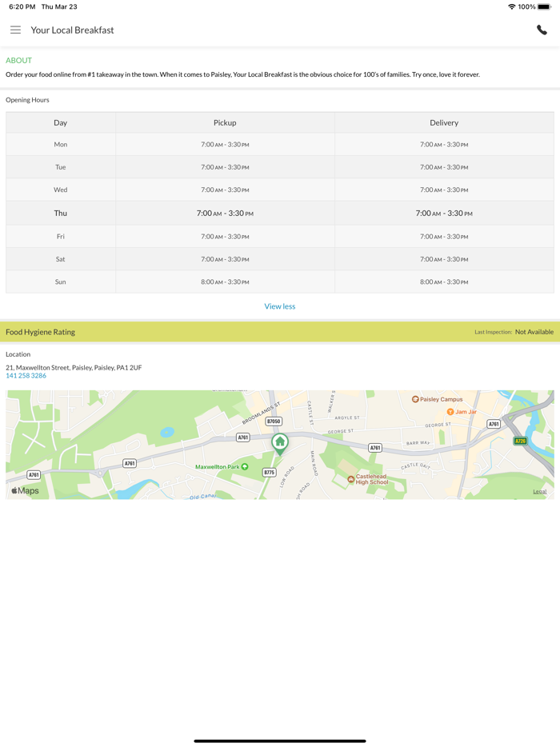Click the Broomlands St map label
This screenshot has height=747, width=560.
point(261,413)
